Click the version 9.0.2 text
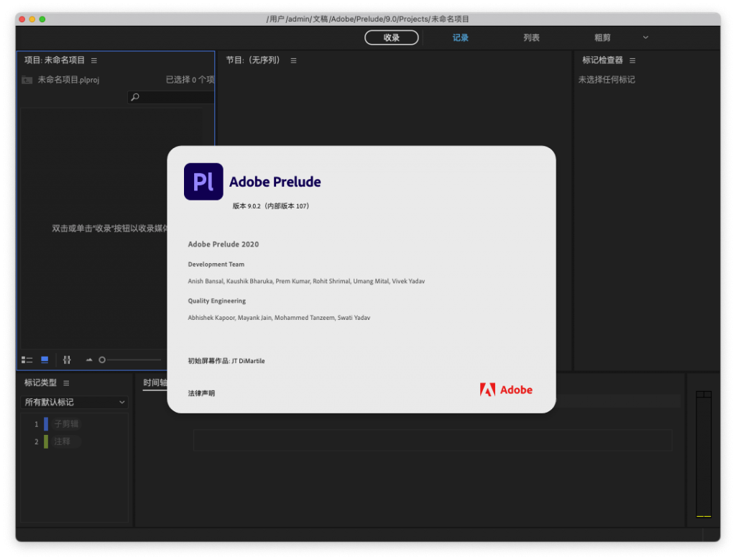736x560 pixels. 270,206
